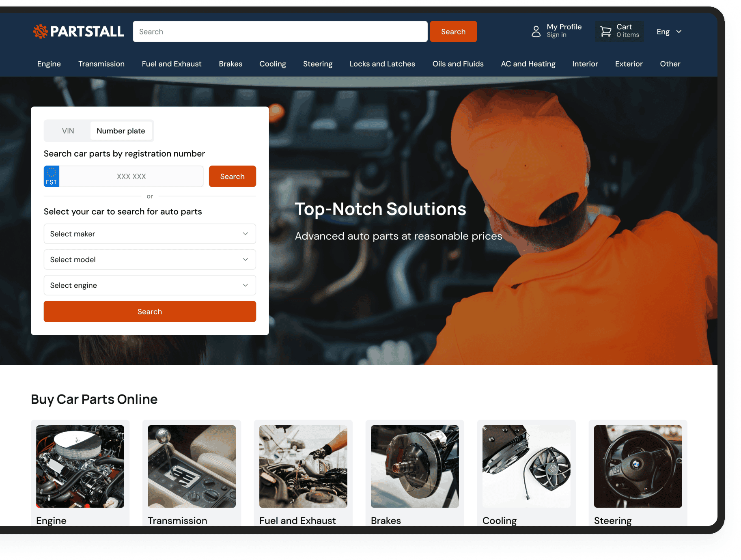The width and height of the screenshot is (741, 560).
Task: Click the EST country flag badge
Action: click(x=52, y=176)
